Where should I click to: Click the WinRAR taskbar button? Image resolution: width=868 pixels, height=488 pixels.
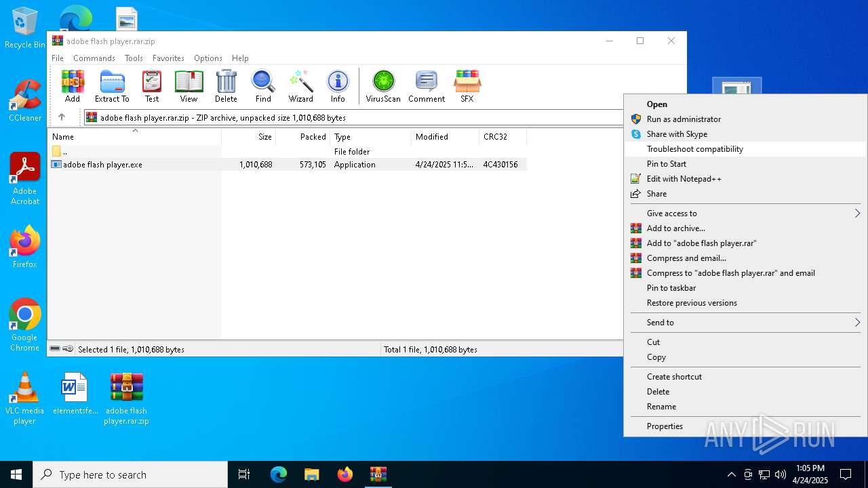378,474
